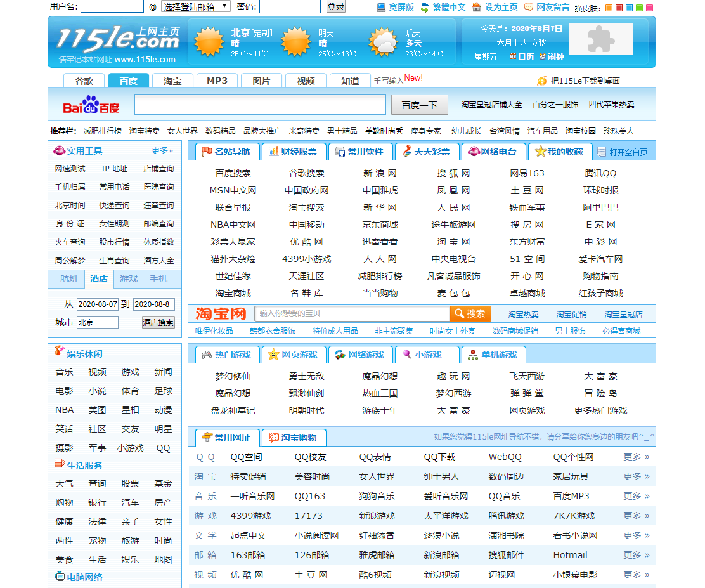Click the star icon on 我的收藏
Viewport: 705px width, 588px height.
coord(540,152)
